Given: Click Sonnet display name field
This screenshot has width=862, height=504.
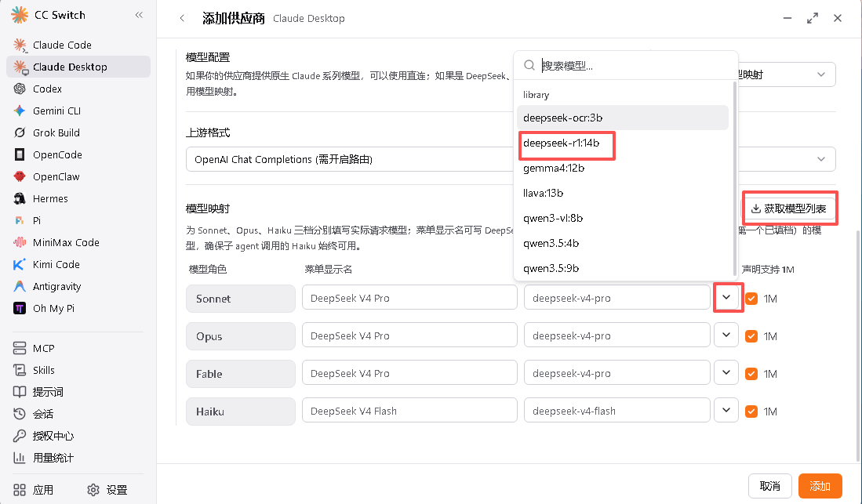Looking at the screenshot, I should [409, 298].
